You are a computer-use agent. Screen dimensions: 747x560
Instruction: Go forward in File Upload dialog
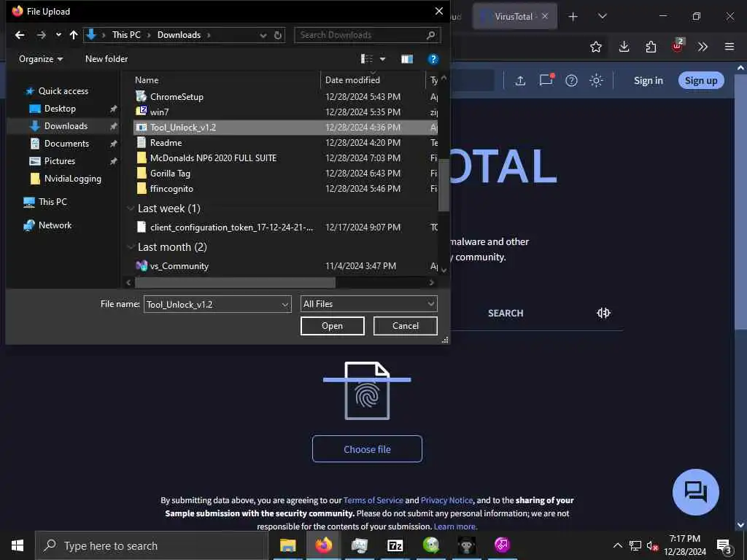[x=42, y=35]
